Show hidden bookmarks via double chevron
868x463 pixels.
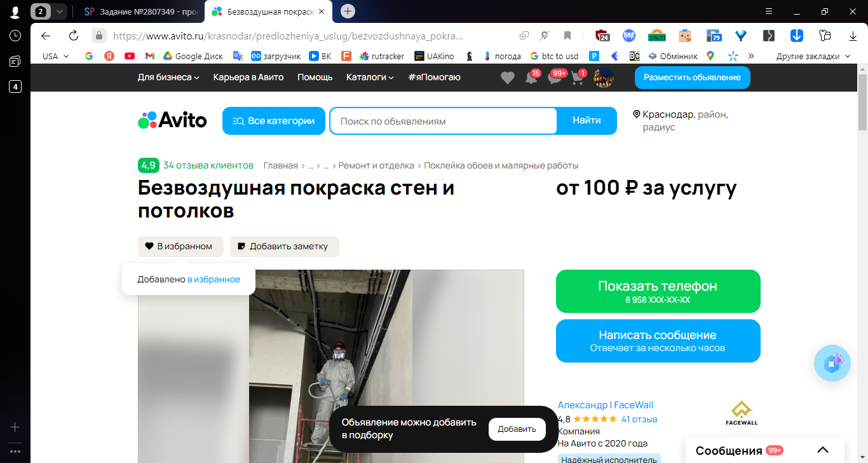click(x=751, y=56)
